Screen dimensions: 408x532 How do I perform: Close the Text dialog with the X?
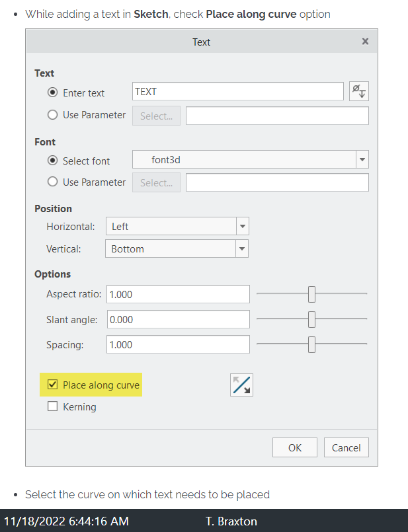[365, 42]
